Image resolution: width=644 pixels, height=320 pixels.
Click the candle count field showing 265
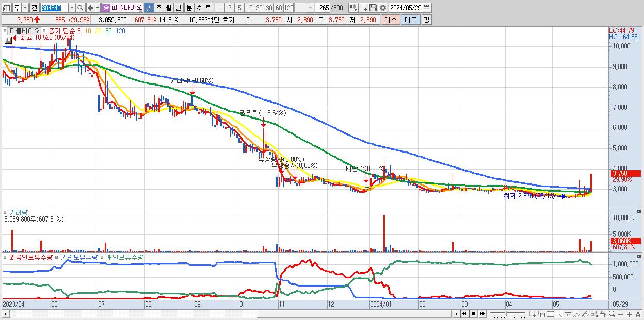coord(323,8)
